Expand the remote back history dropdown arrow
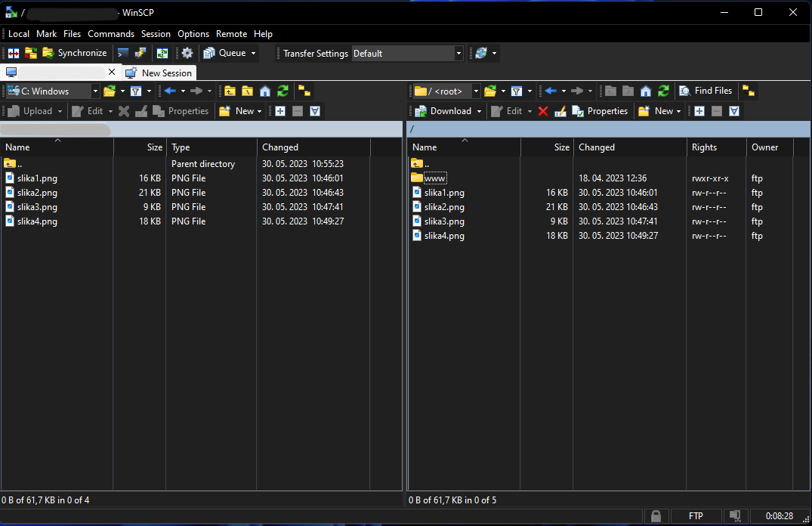The image size is (812, 526). tap(563, 91)
